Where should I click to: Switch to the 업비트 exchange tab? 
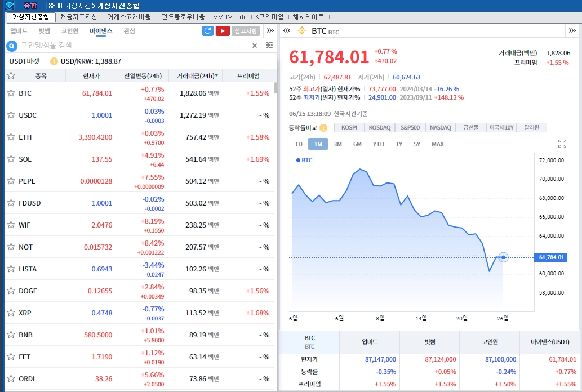click(19, 31)
